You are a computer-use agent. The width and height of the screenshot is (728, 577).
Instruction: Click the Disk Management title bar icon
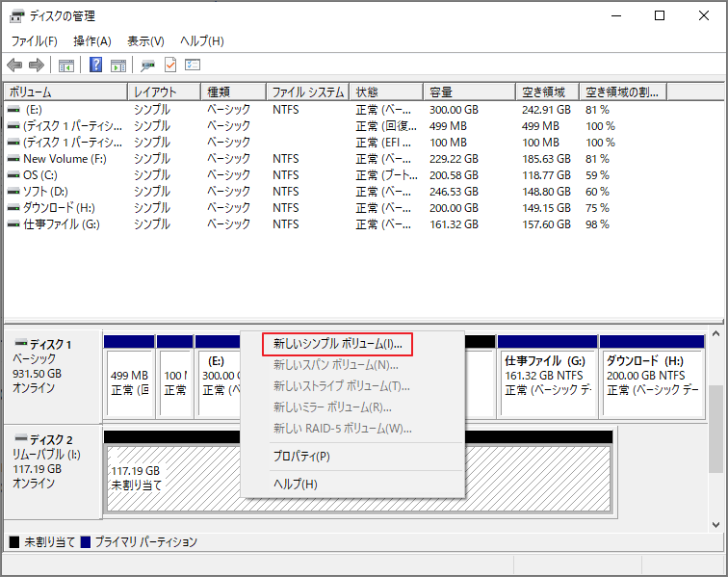coord(16,15)
